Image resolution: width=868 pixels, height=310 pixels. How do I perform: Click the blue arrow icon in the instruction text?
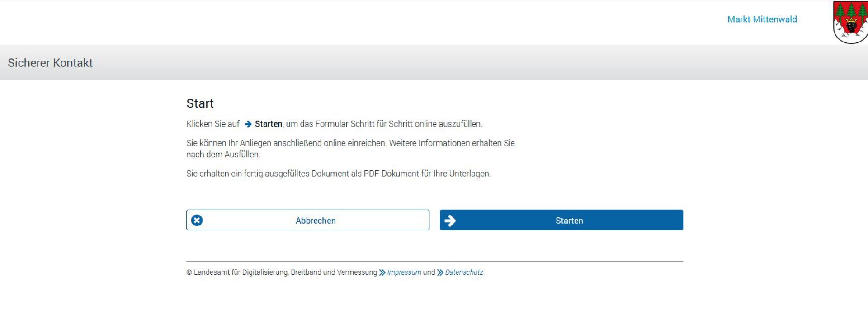(x=248, y=124)
